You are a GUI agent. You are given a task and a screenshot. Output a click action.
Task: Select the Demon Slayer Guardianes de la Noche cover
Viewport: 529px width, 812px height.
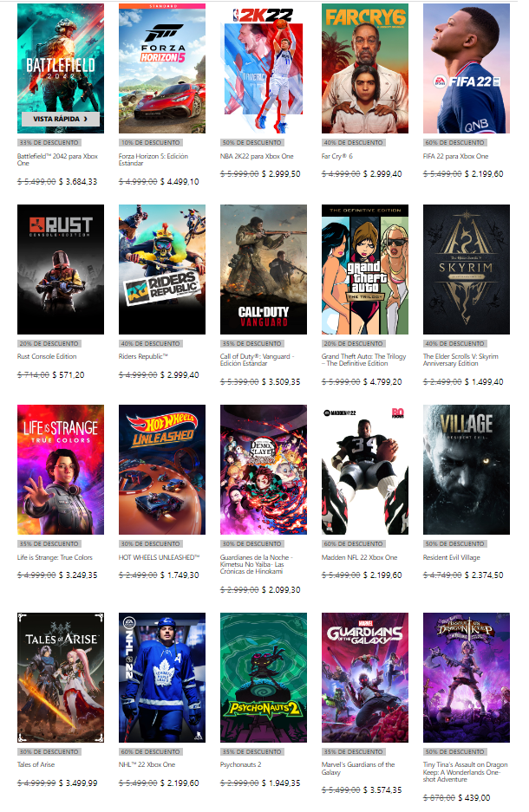264,470
